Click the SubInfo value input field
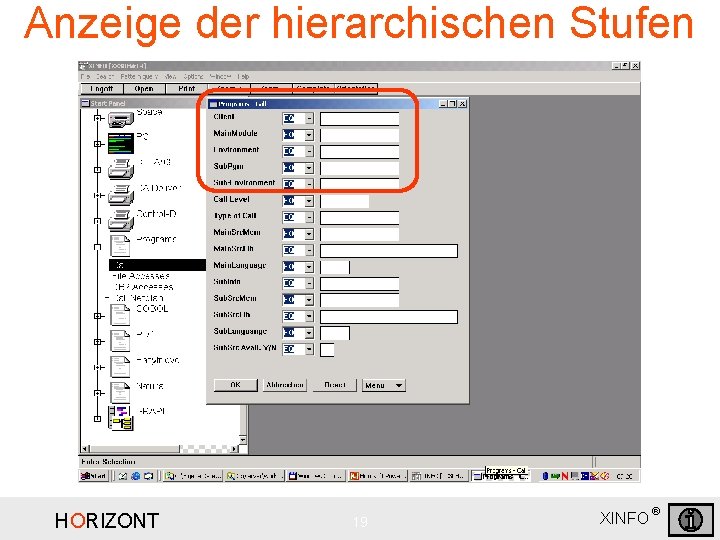720x540 pixels. point(360,283)
